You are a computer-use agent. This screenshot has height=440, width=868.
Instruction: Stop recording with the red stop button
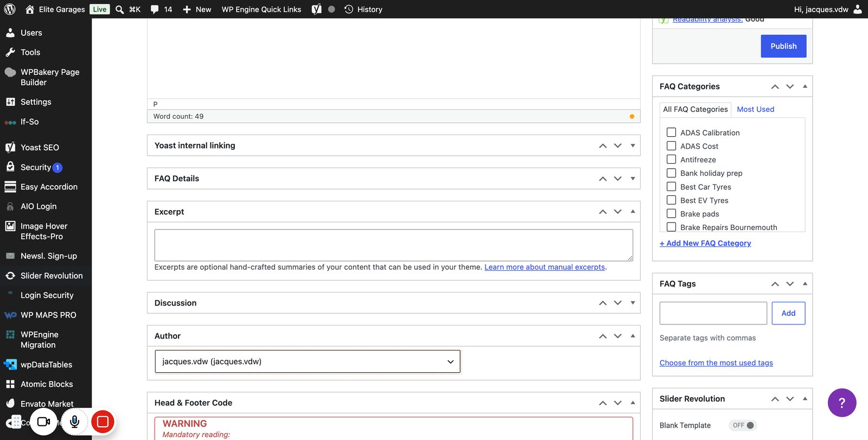103,422
